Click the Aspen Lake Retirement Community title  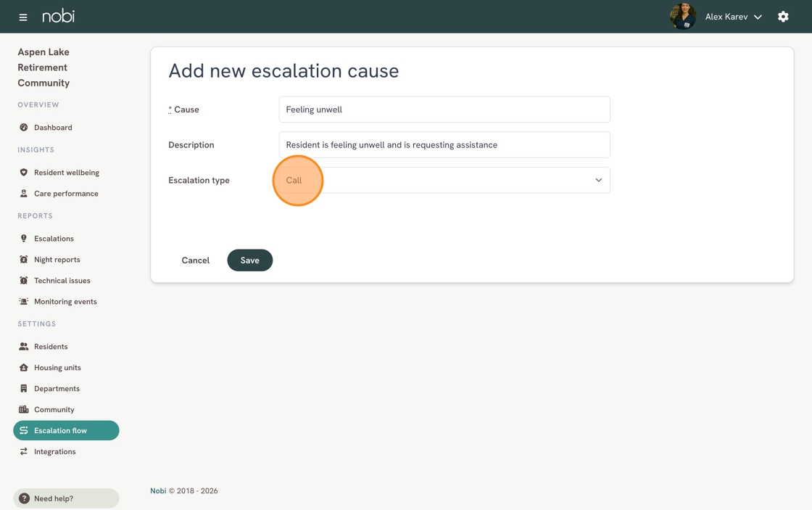tap(43, 67)
